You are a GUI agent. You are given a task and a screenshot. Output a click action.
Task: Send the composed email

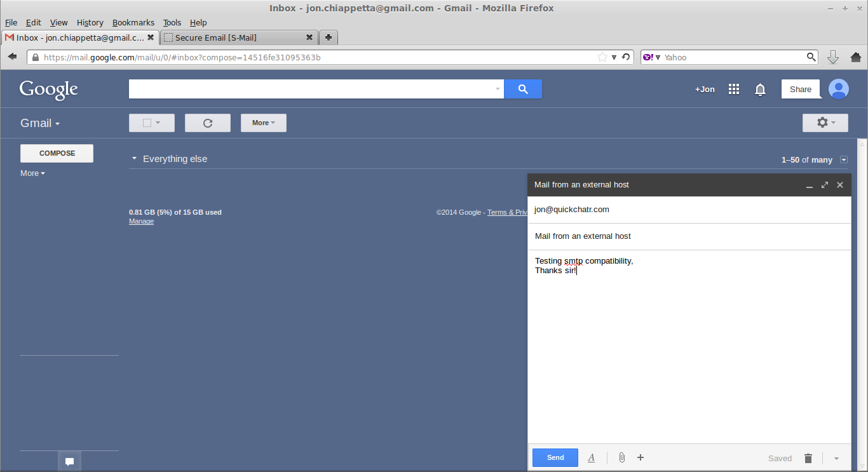pos(555,457)
